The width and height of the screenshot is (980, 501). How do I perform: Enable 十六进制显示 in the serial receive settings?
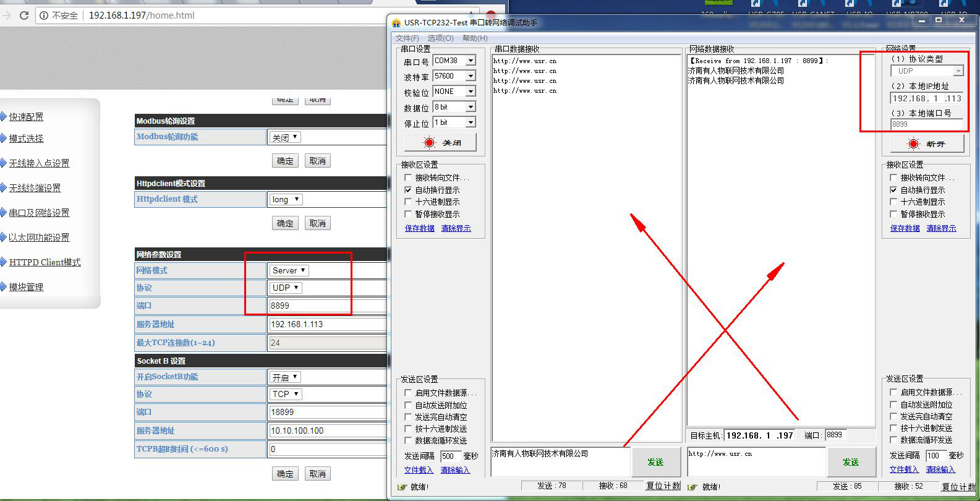coord(408,202)
